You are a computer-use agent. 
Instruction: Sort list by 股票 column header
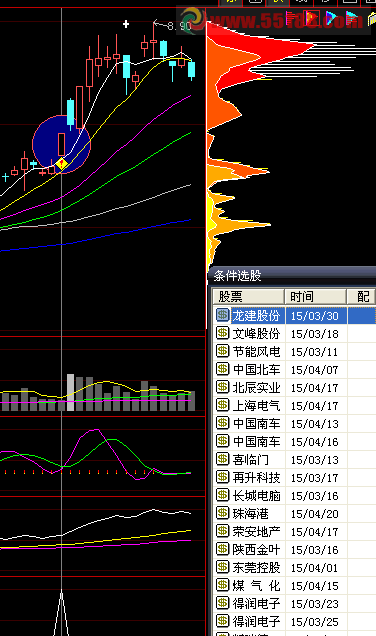[x=248, y=297]
